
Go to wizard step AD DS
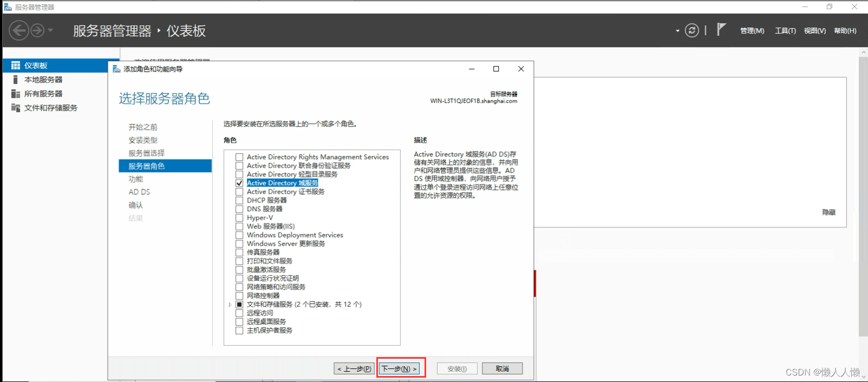click(x=139, y=192)
